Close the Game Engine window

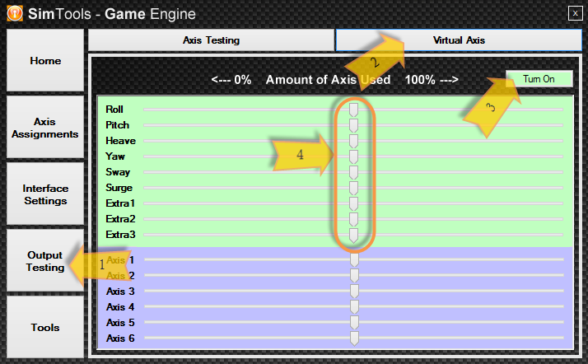(575, 13)
